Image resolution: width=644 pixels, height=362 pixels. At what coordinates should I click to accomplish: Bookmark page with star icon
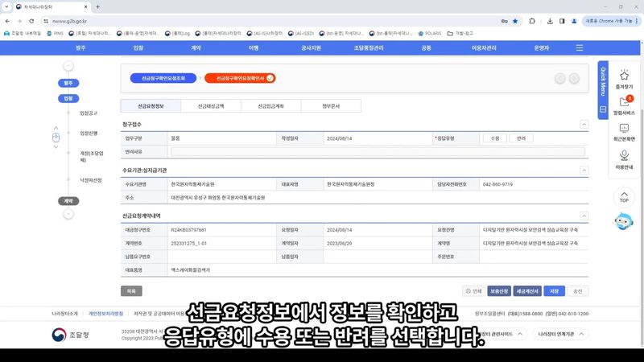point(515,21)
